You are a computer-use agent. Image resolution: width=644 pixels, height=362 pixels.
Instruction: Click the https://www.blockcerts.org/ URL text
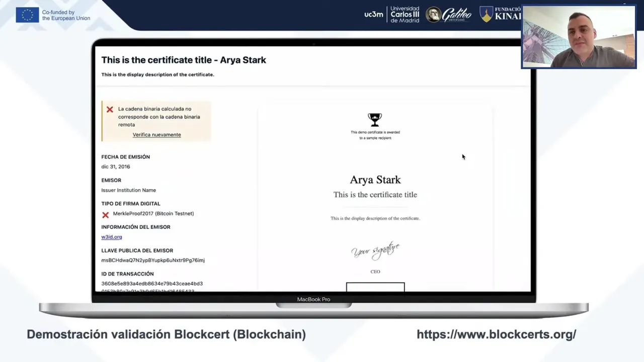pos(496,334)
